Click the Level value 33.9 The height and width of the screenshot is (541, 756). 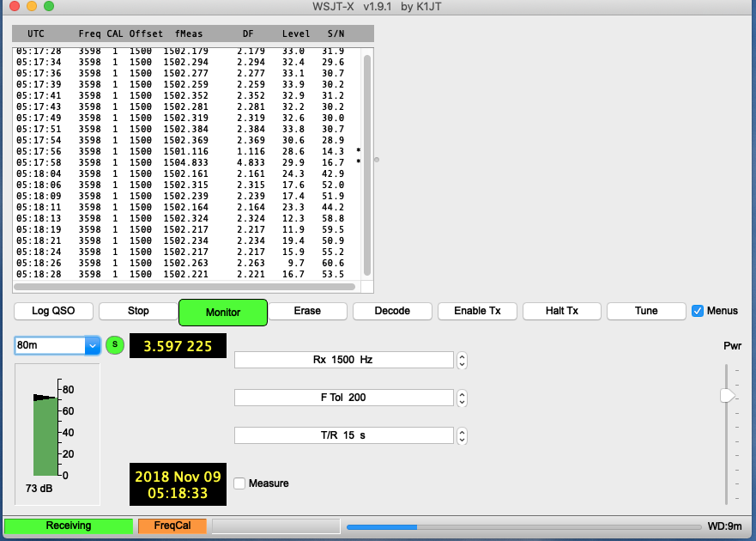tap(293, 84)
